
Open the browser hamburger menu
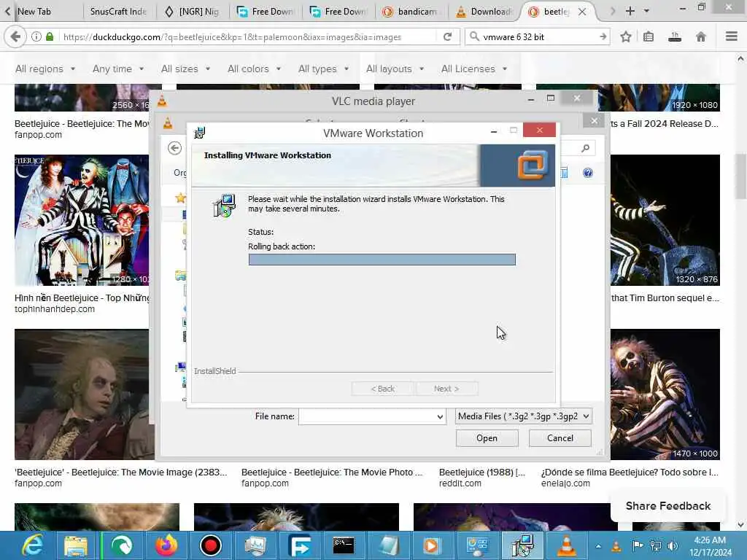(x=731, y=36)
